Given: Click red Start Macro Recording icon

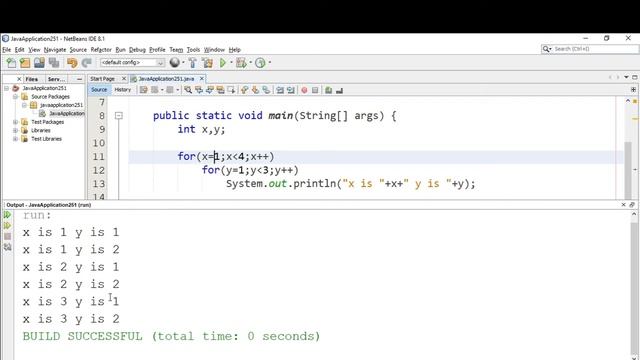Looking at the screenshot, I should pyautogui.click(x=304, y=90).
